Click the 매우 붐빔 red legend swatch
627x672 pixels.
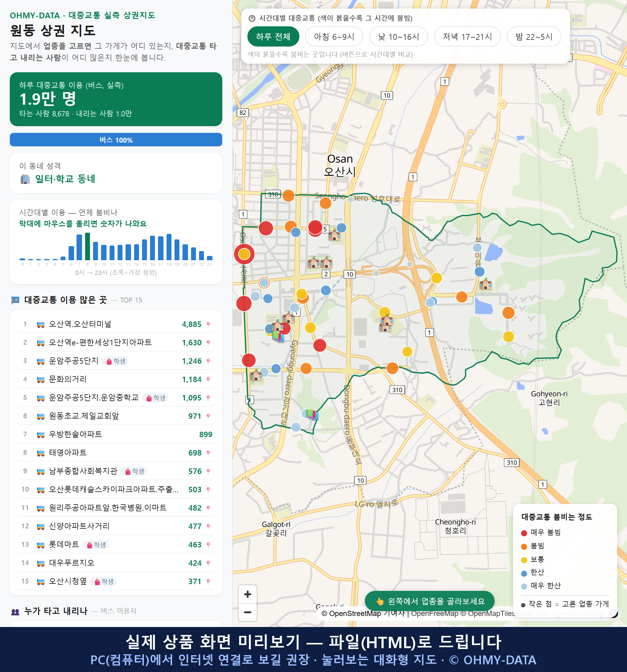point(524,533)
